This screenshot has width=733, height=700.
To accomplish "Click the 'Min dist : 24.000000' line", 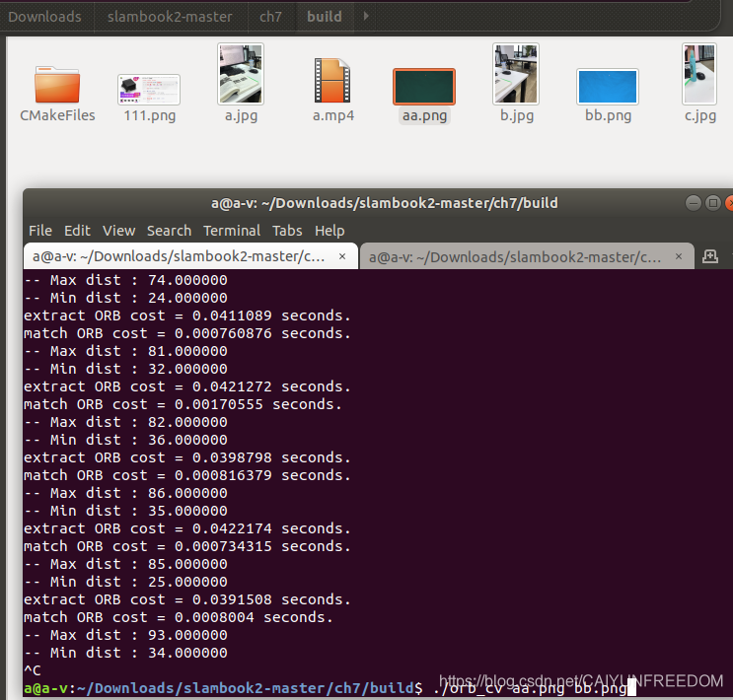I will click(125, 298).
